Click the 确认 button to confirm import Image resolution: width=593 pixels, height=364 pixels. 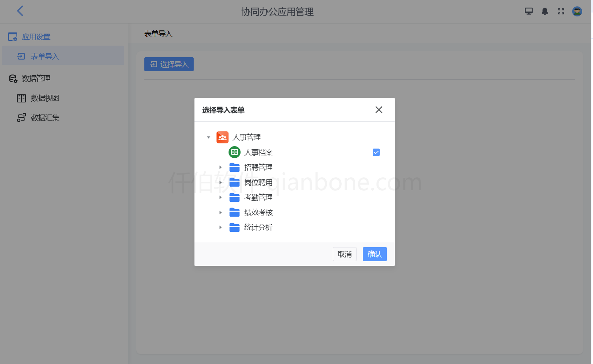point(374,254)
